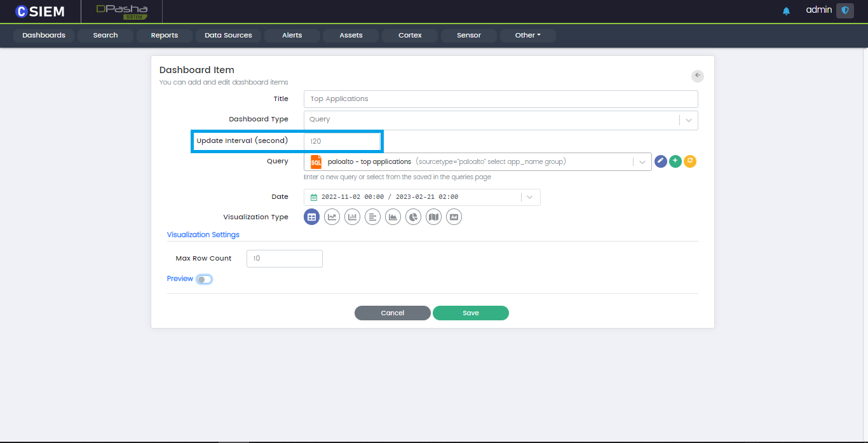This screenshot has height=443, width=868.
Task: Pick the vertical bar chart visualization
Action: pyautogui.click(x=352, y=217)
